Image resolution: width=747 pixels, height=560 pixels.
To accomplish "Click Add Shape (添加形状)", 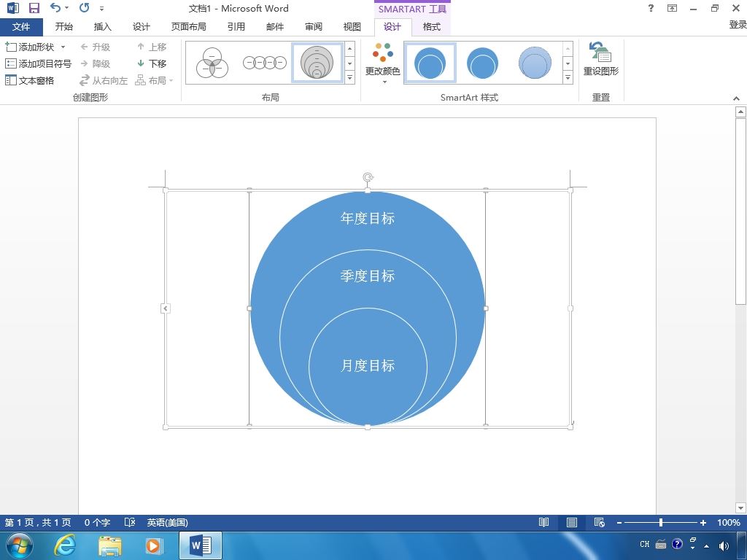I will (30, 47).
